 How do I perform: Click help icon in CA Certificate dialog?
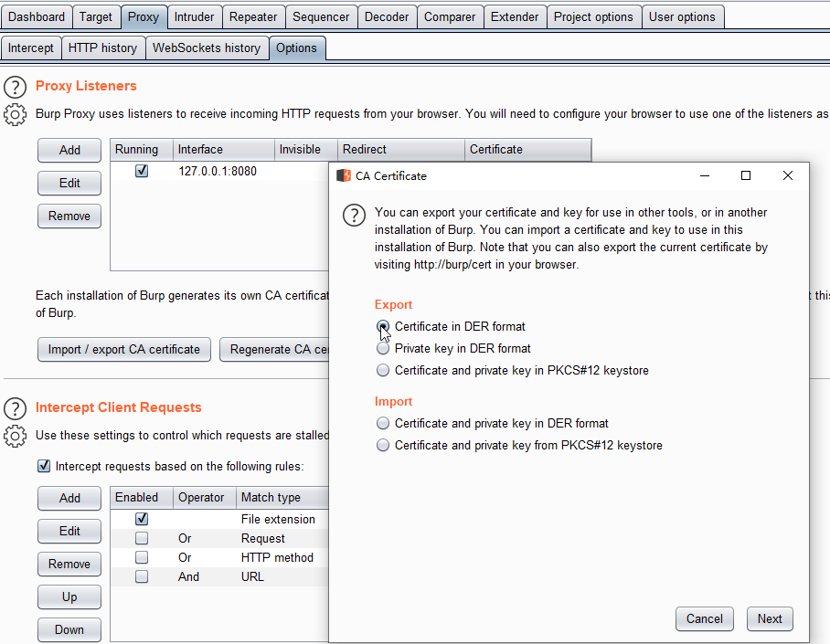pyautogui.click(x=354, y=216)
